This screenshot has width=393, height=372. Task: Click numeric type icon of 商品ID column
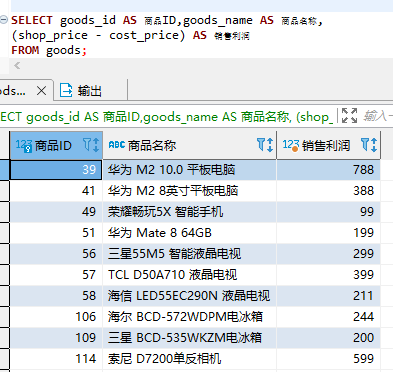click(24, 146)
